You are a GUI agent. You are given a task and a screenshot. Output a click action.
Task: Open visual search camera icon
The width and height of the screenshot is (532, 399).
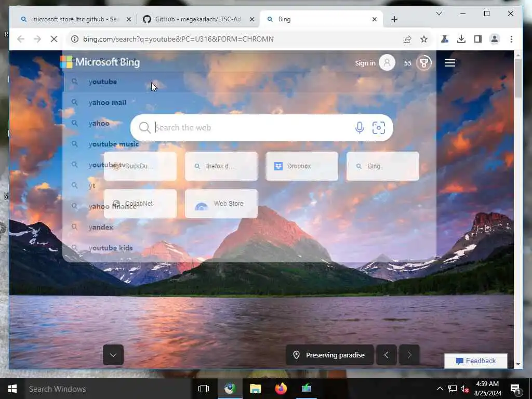tap(379, 128)
